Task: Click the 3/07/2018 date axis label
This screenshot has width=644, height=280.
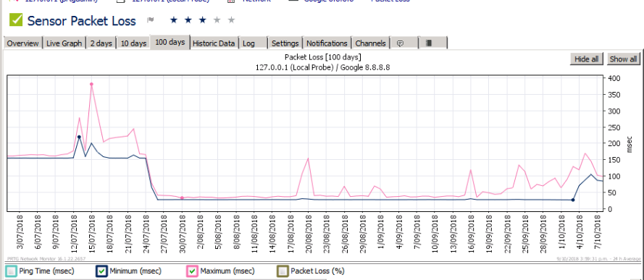Action: pos(20,232)
